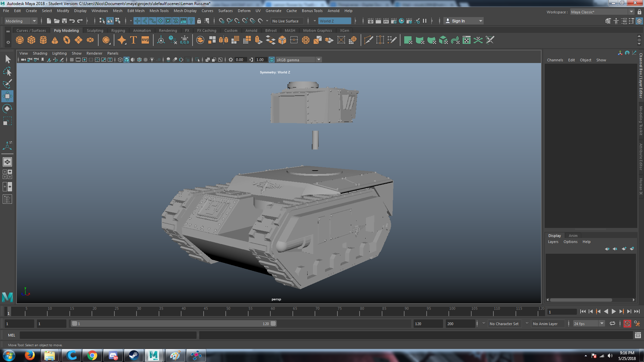Image resolution: width=644 pixels, height=362 pixels.
Task: Open the Mesh Tools menu
Action: 159,11
